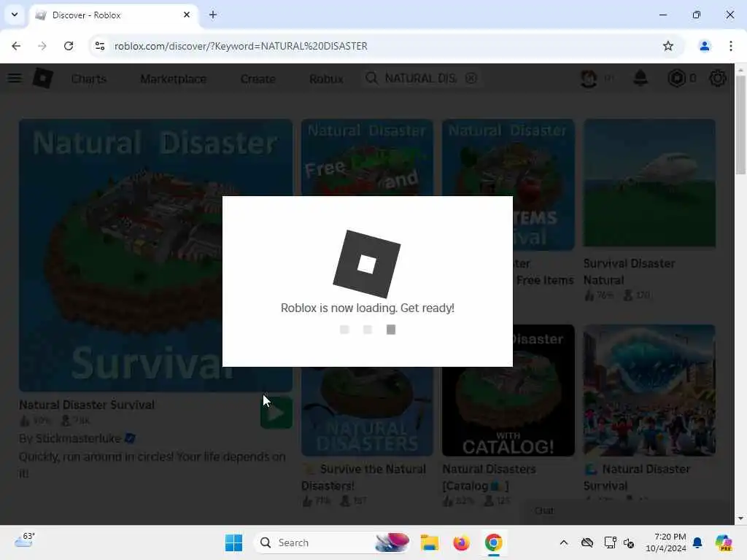Open the Charts page
The height and width of the screenshot is (560, 747).
[89, 79]
